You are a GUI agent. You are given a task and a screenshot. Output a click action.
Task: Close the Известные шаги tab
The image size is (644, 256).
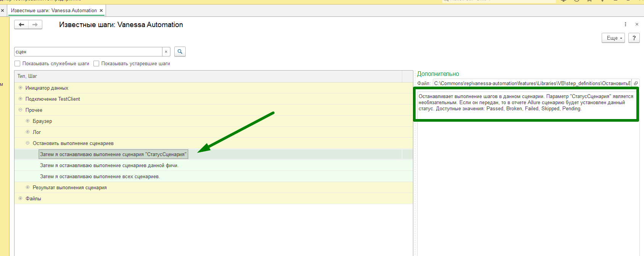[x=101, y=11]
